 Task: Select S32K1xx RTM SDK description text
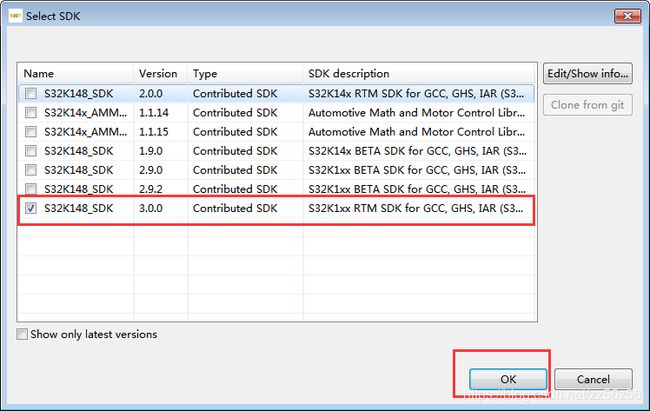[x=416, y=208]
